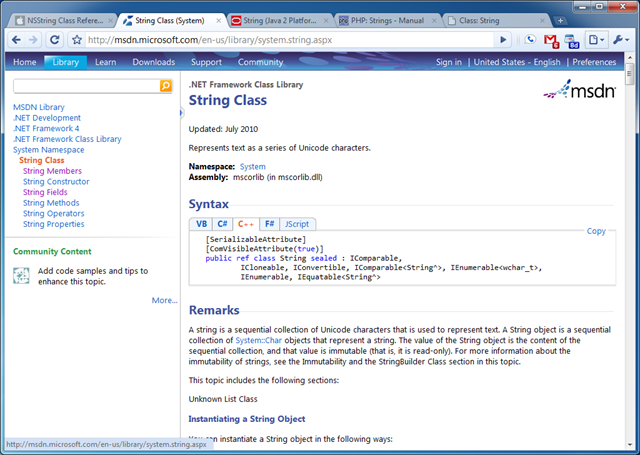Open .NET Development in the sidebar
This screenshot has height=455, width=640.
(47, 118)
